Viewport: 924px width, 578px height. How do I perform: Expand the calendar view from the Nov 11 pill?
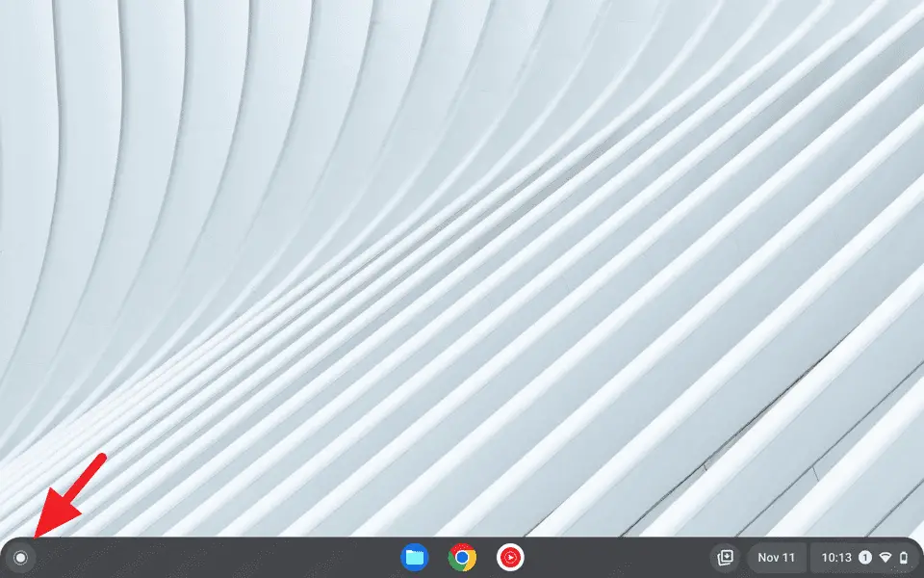coord(776,558)
